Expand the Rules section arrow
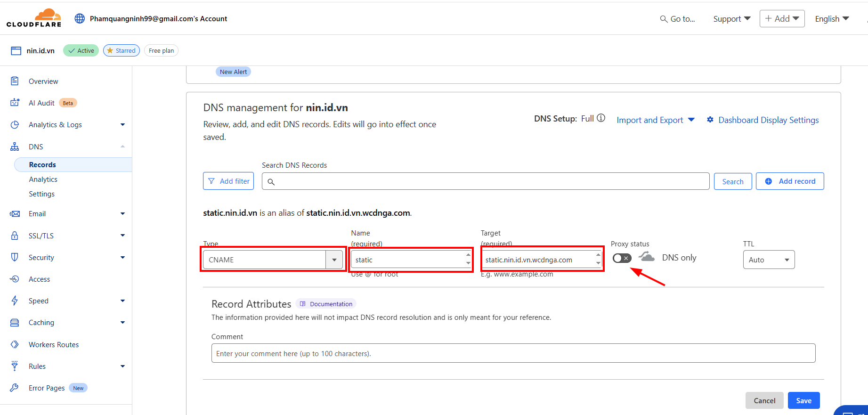Image resolution: width=868 pixels, height=415 pixels. (x=122, y=366)
